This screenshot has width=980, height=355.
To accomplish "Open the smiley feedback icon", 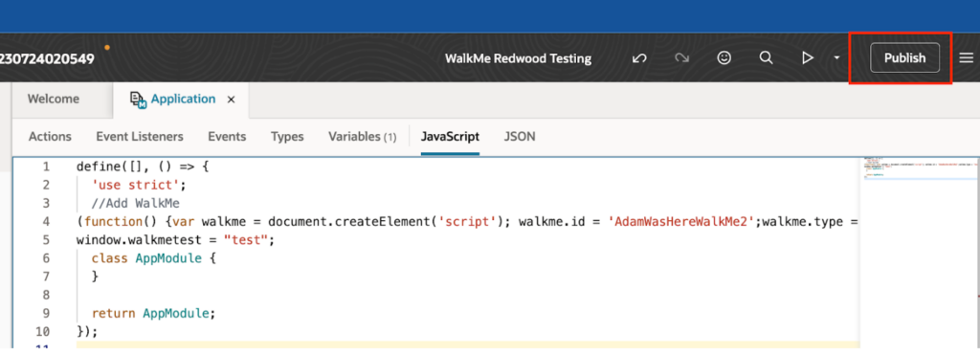I will pos(724,58).
